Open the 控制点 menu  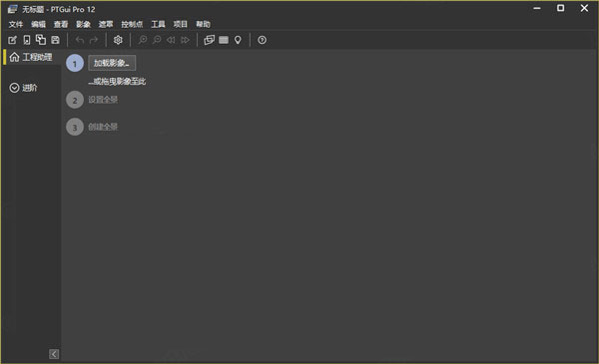click(132, 24)
